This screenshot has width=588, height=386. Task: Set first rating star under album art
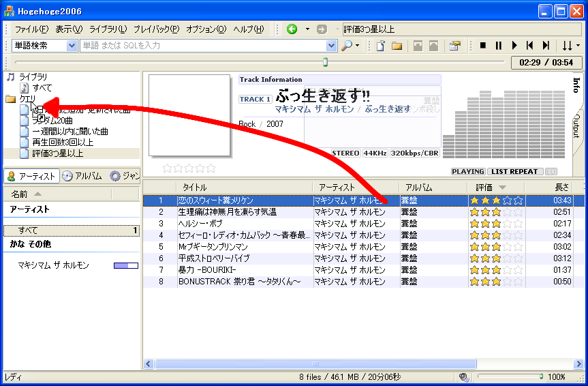[x=167, y=168]
